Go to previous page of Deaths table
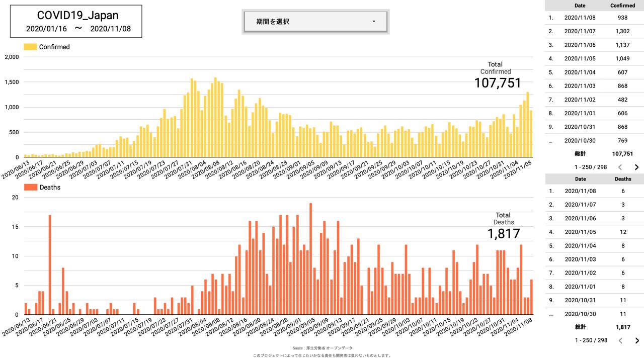Viewport: 644px width, 362px height. 620,340
